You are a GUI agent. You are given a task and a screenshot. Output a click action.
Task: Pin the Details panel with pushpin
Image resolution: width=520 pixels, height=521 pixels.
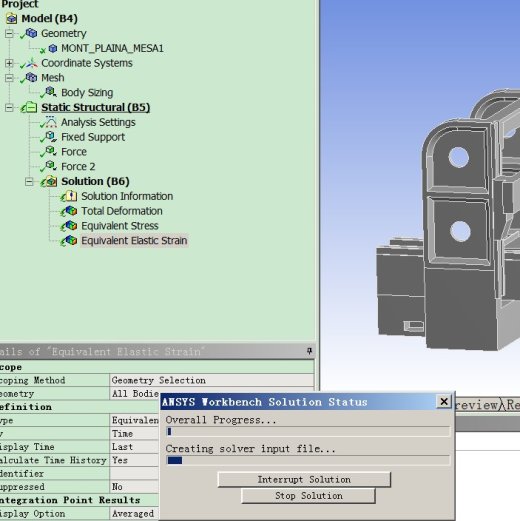[x=309, y=351]
